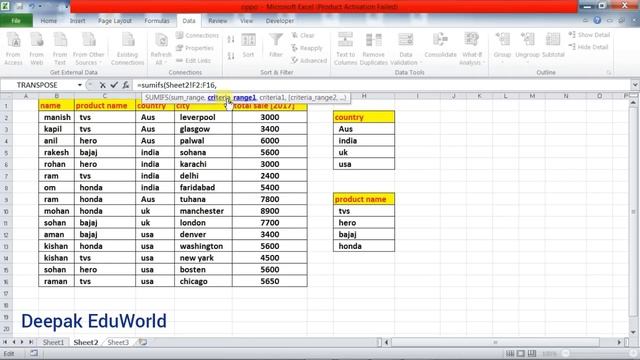Viewport: 640px width, 360px height.
Task: Open the Review ribbon tab
Action: pos(218,20)
